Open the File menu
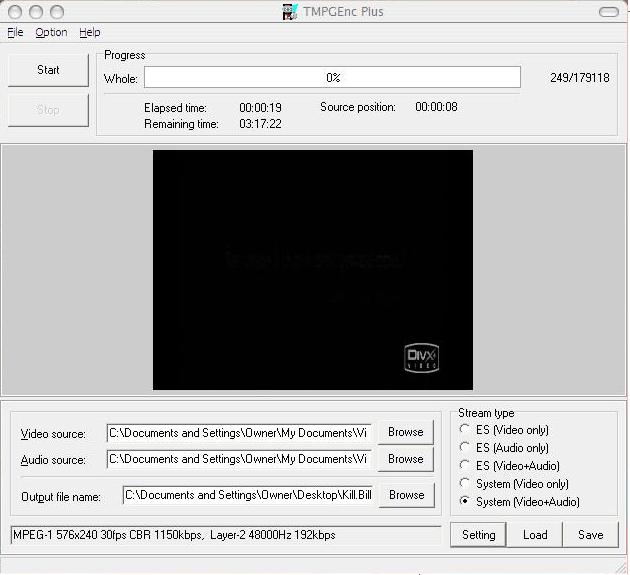Image resolution: width=630 pixels, height=575 pixels. pos(15,32)
